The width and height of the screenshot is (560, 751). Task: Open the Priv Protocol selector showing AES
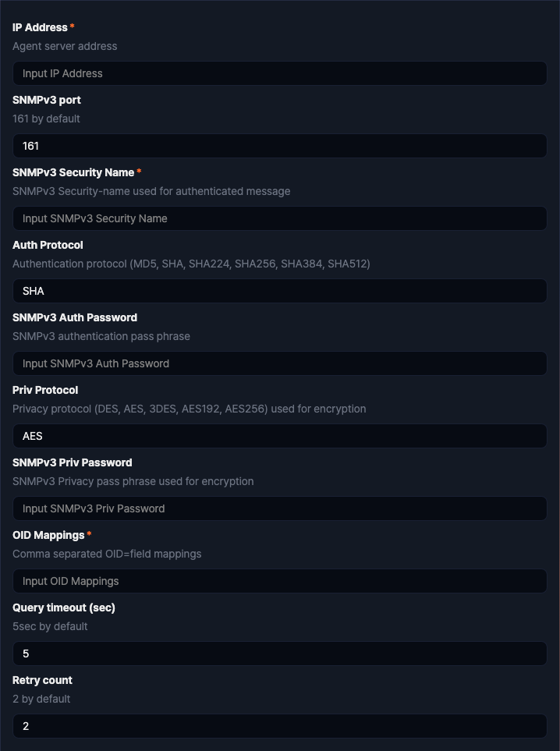(279, 436)
